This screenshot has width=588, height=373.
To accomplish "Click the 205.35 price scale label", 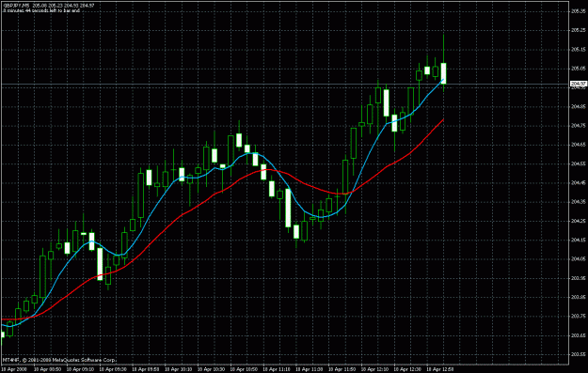I will pos(579,11).
